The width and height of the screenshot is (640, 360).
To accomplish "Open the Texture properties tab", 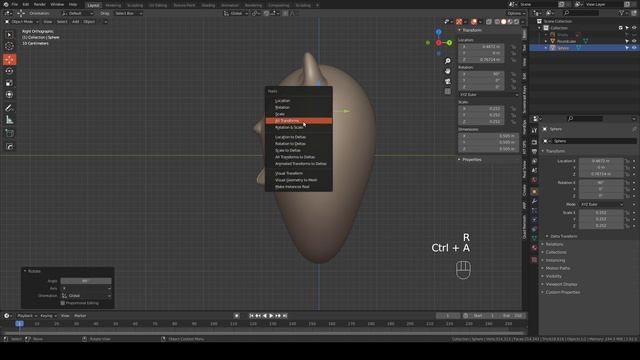I will click(534, 260).
